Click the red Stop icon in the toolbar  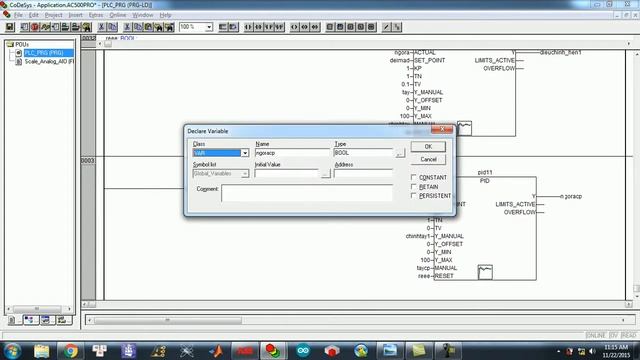(35, 27)
